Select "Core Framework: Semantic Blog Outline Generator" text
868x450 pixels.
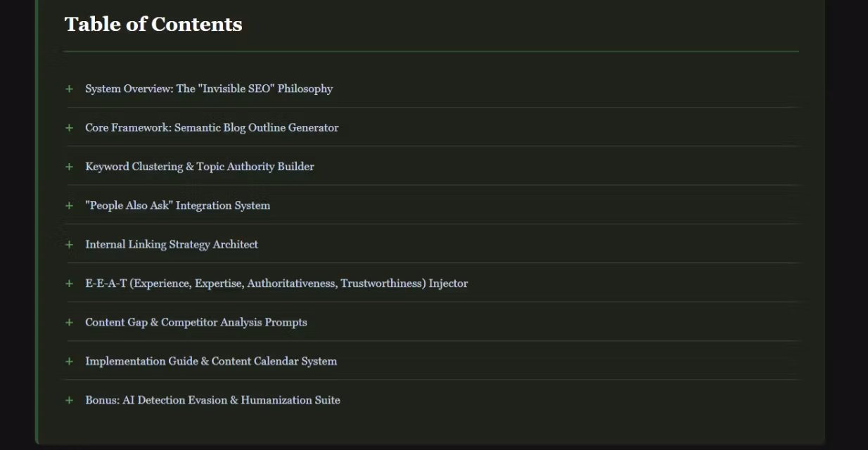point(212,128)
